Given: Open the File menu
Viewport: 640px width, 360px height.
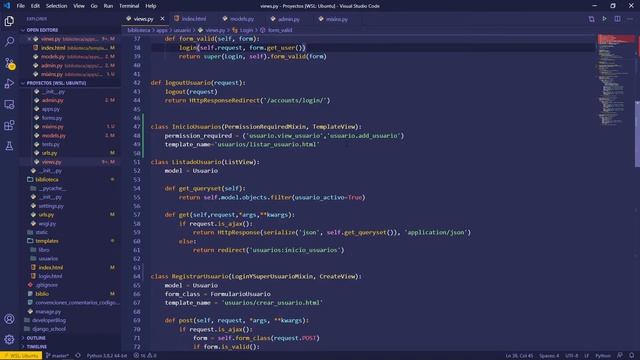Looking at the screenshot, I should [x=20, y=6].
